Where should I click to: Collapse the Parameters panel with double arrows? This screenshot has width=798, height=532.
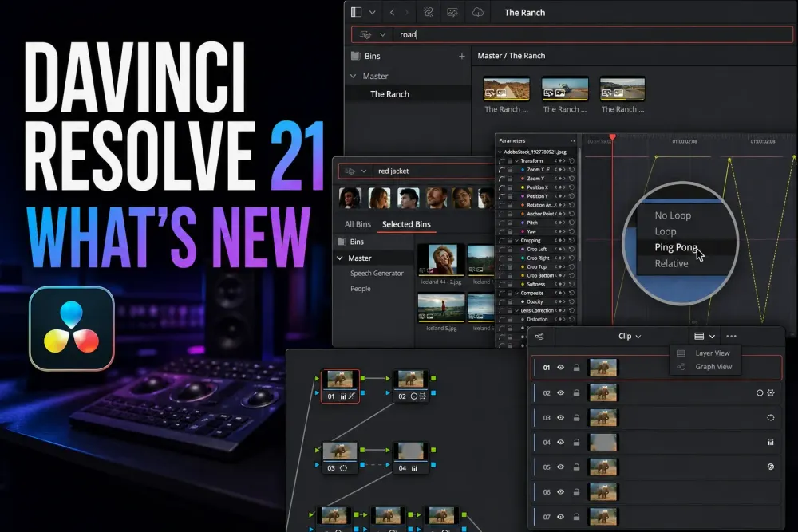[x=572, y=141]
